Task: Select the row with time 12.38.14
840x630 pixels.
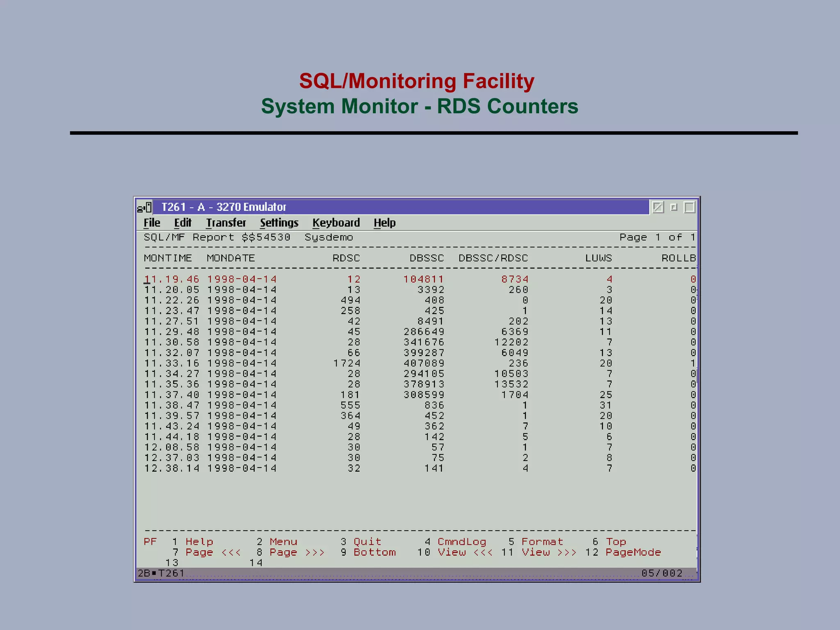Action: tap(420, 468)
